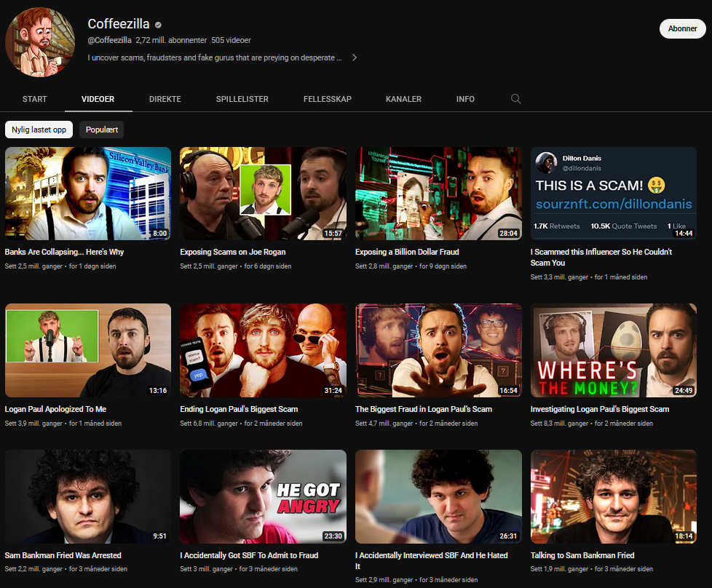Open the 'Where's the Money?' video thumbnail

tap(614, 350)
